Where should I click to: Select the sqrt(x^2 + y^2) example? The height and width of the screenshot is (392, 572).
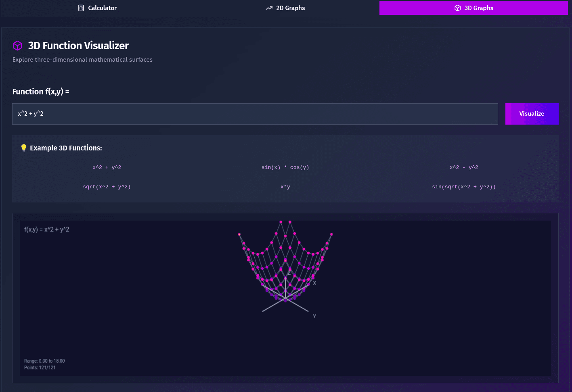pos(107,187)
